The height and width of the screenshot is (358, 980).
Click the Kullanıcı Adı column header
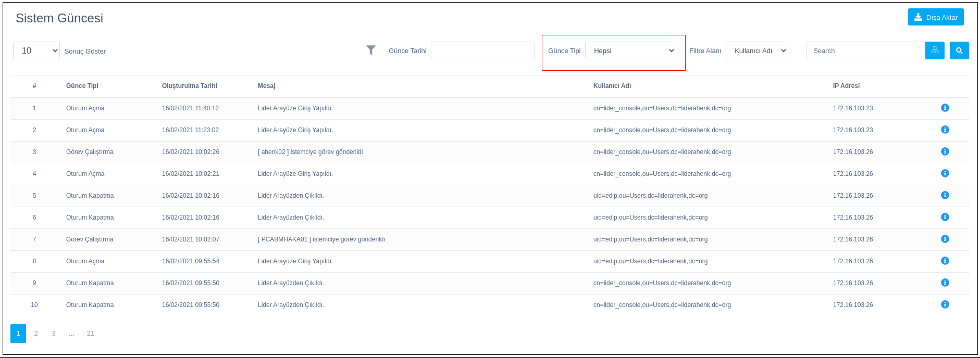point(612,86)
